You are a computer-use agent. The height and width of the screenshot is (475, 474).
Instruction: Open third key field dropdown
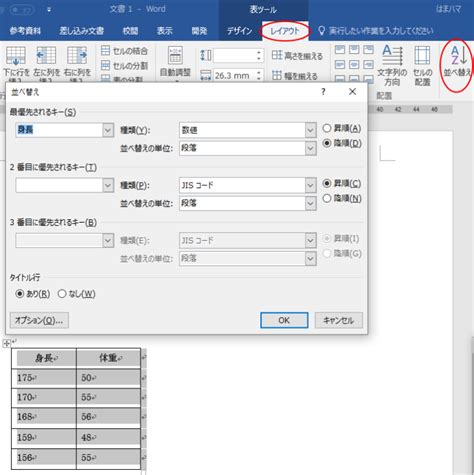108,240
